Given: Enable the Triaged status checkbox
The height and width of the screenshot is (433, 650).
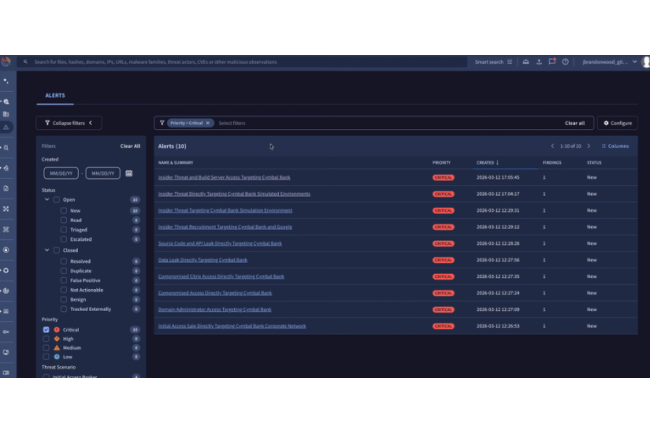Looking at the screenshot, I should (64, 229).
